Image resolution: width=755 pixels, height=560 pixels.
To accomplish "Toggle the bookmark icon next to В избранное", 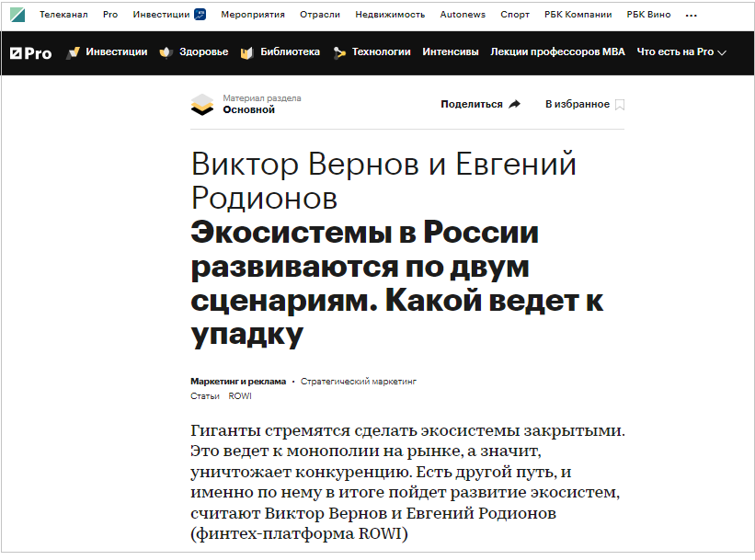I will tap(620, 105).
